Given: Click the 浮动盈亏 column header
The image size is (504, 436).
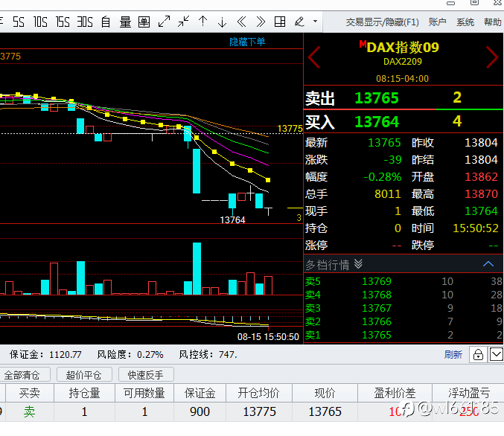Looking at the screenshot, I should click(469, 393).
